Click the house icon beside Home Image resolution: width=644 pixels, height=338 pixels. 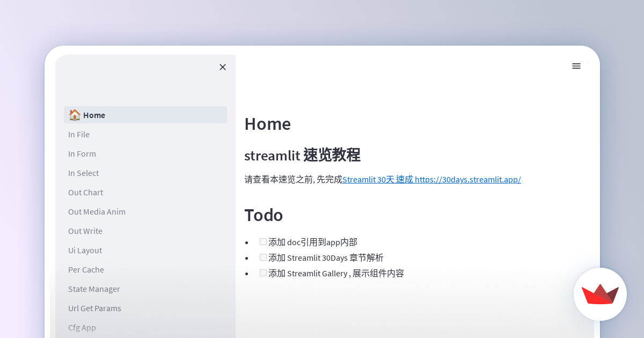point(75,114)
